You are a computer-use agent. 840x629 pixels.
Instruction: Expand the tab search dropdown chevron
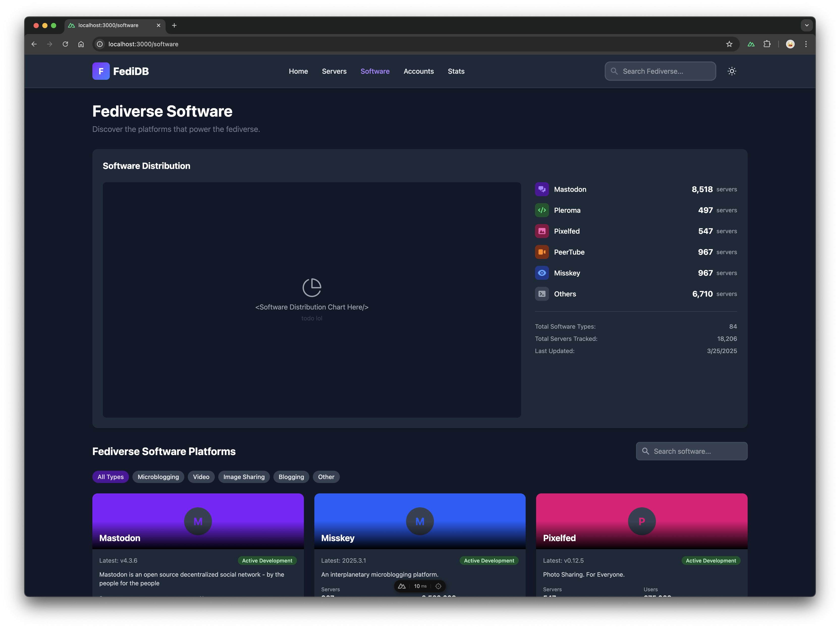[807, 25]
